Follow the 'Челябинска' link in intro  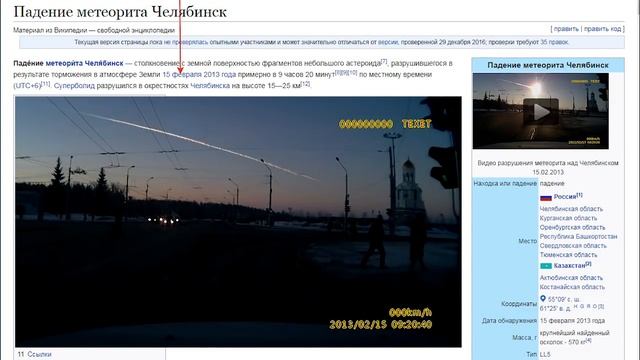pyautogui.click(x=210, y=86)
